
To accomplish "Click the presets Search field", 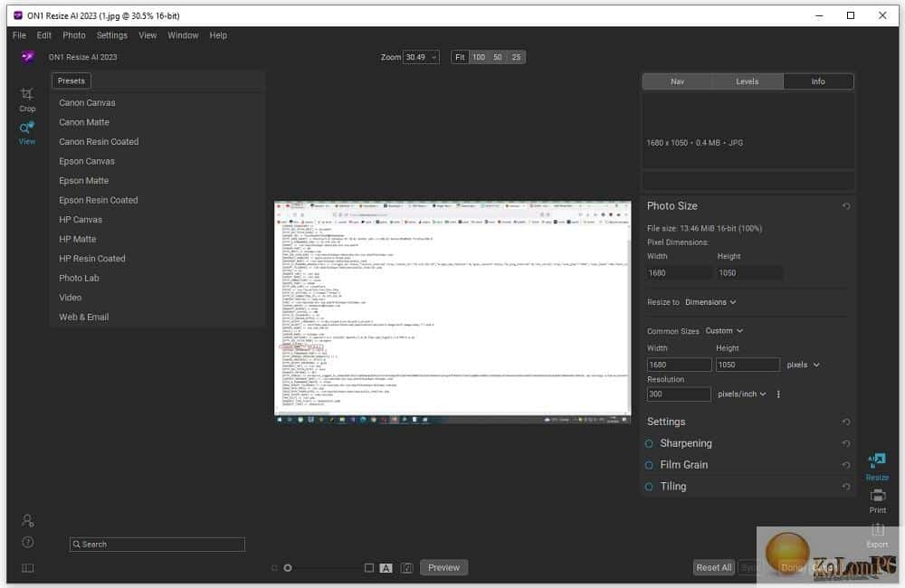I will [157, 545].
